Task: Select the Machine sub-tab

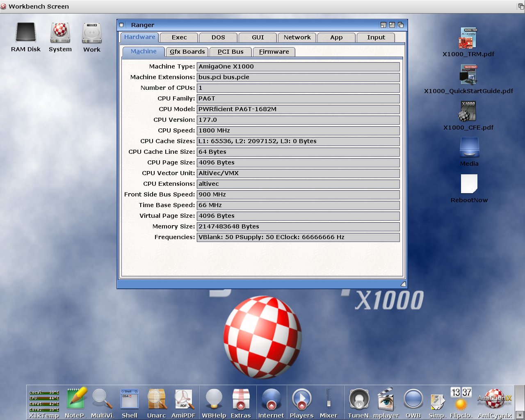Action: tap(144, 51)
